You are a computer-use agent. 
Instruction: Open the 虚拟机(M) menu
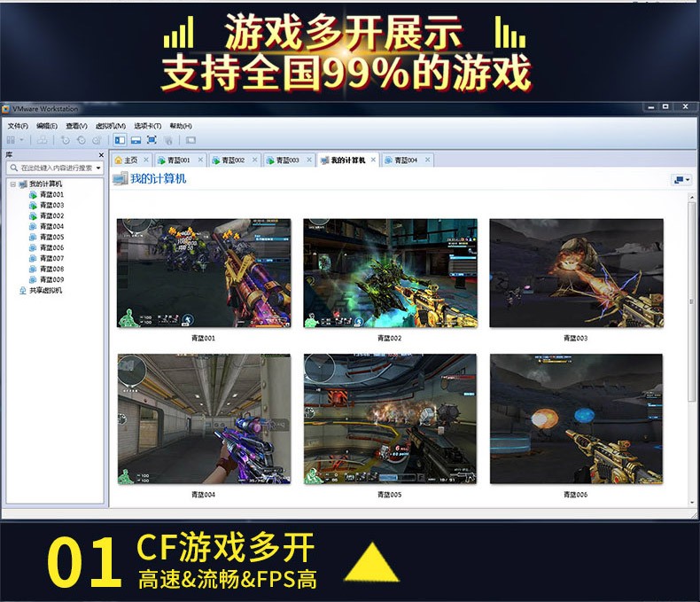(110, 126)
